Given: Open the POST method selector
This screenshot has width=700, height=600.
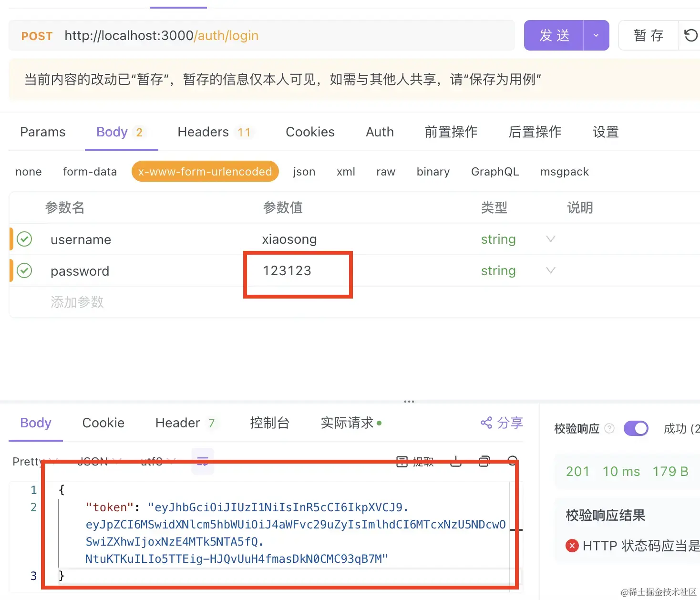Looking at the screenshot, I should click(x=37, y=36).
